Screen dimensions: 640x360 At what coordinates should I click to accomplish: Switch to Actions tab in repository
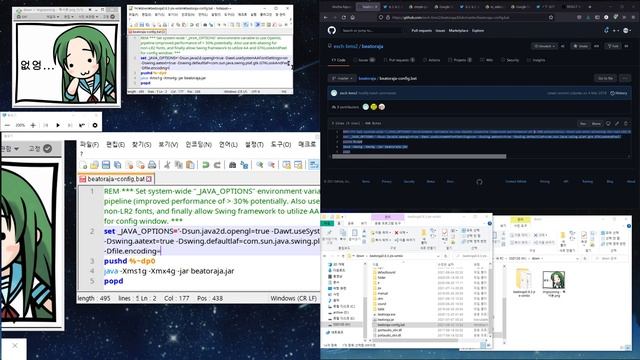pos(431,60)
